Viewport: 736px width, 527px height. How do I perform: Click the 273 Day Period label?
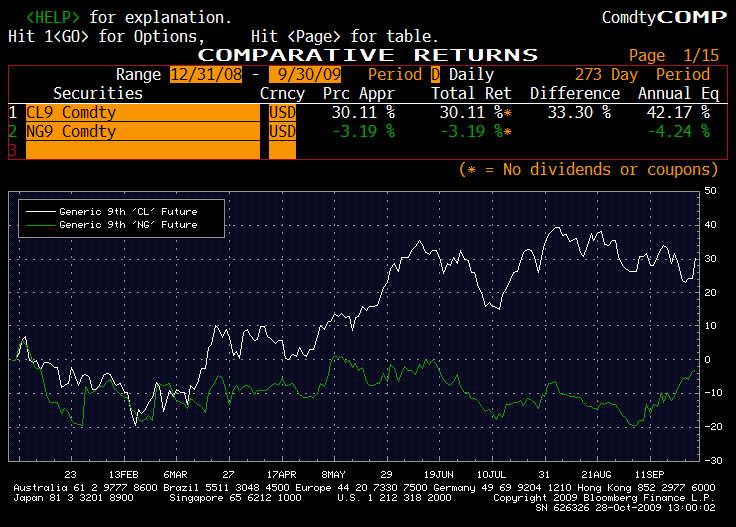[x=642, y=75]
